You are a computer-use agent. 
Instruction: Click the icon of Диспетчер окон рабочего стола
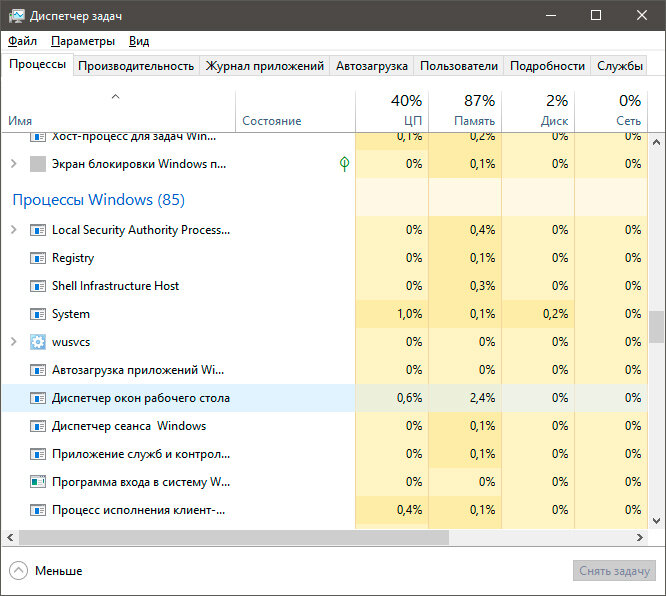pyautogui.click(x=38, y=398)
